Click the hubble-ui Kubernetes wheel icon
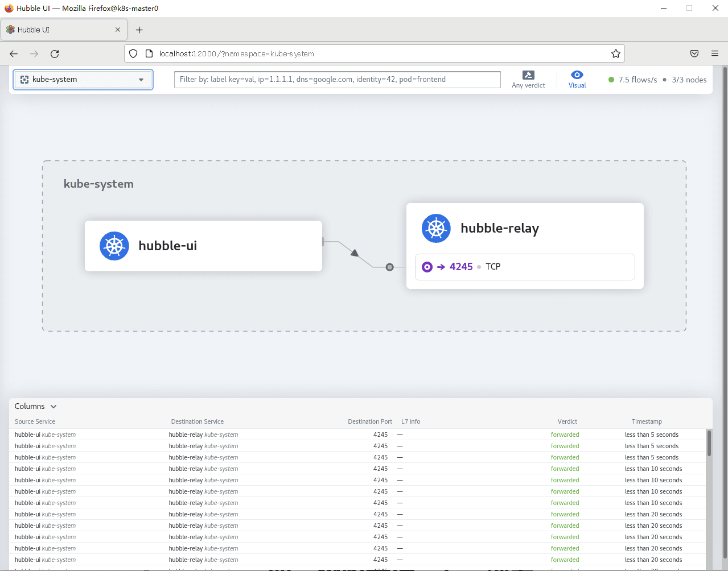The image size is (728, 571). pyautogui.click(x=114, y=246)
